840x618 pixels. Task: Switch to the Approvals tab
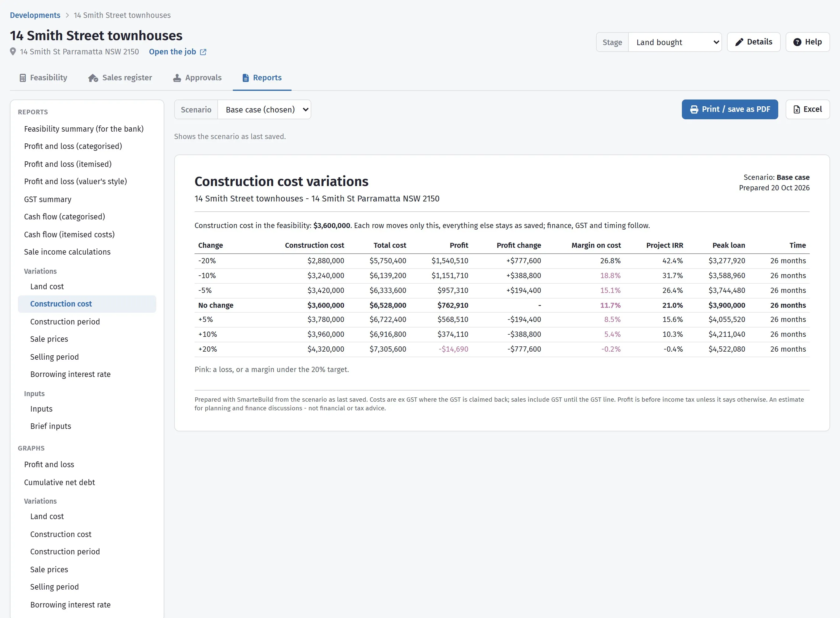click(x=197, y=78)
